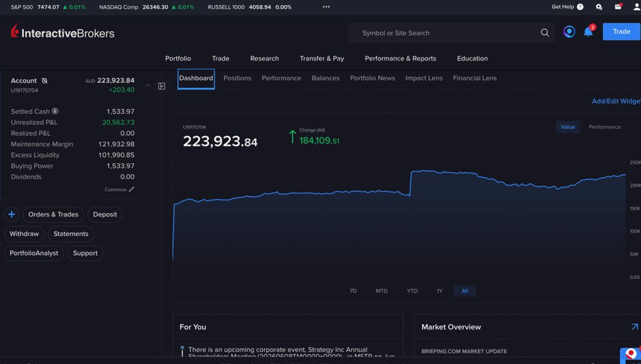Switch to the Positions tab

pyautogui.click(x=237, y=78)
